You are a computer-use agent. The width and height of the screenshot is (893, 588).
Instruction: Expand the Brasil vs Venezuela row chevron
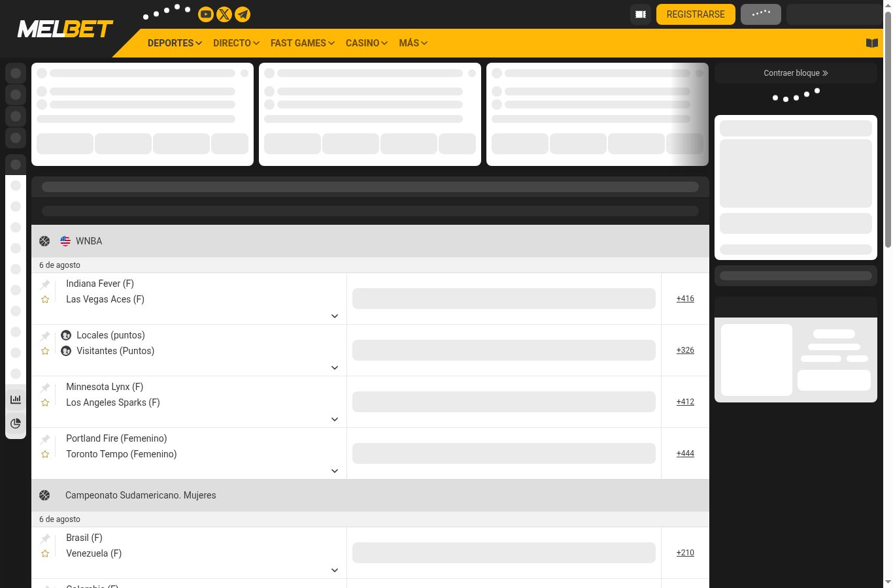(335, 570)
